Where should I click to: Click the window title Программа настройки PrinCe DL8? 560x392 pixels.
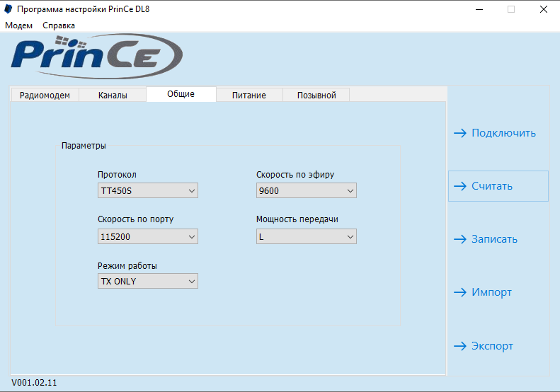(84, 9)
